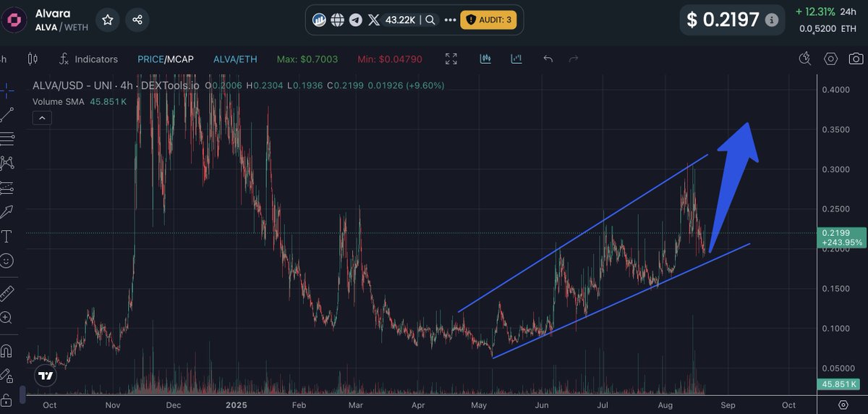The image size is (868, 414).
Task: Click the 2025 label on time axis
Action: 236,405
